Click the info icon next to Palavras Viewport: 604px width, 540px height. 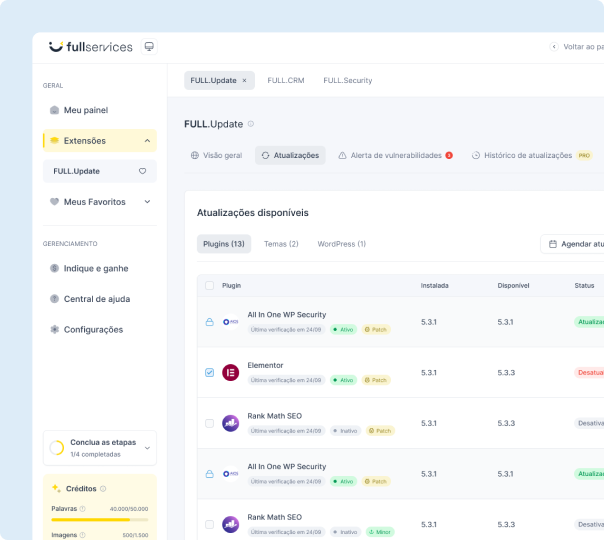tap(82, 508)
